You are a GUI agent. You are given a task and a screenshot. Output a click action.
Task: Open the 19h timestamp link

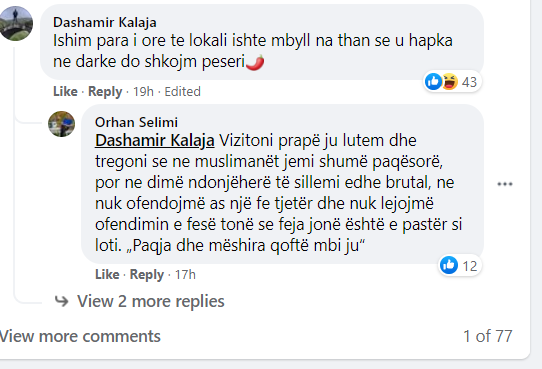(143, 92)
